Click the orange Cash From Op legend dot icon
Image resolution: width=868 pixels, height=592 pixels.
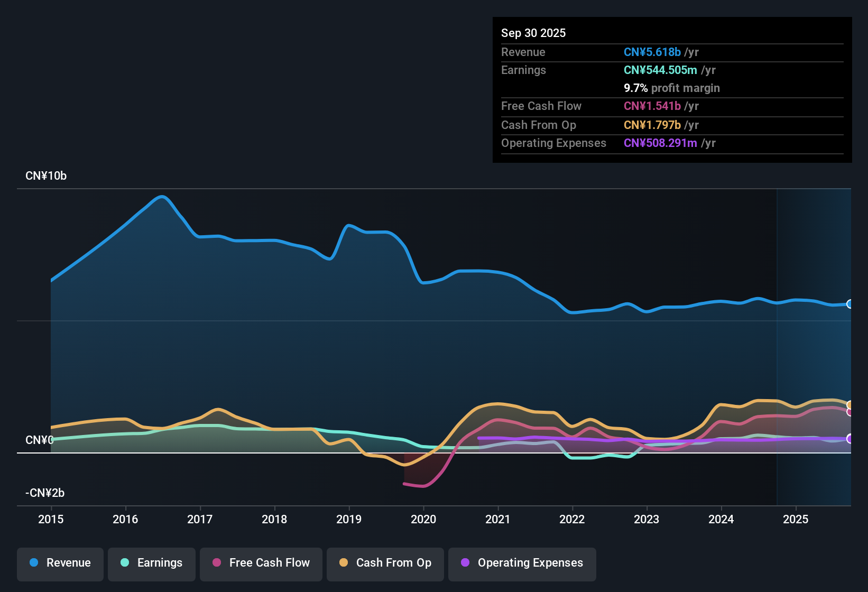click(343, 563)
